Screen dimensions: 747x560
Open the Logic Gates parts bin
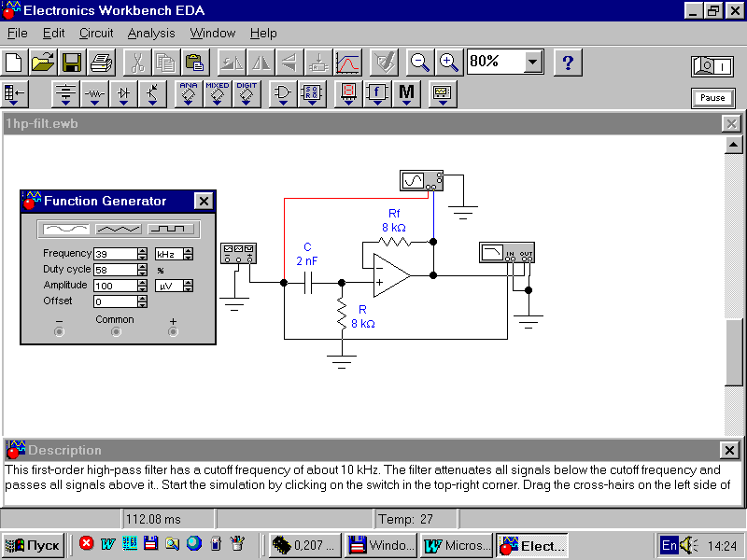tap(283, 94)
